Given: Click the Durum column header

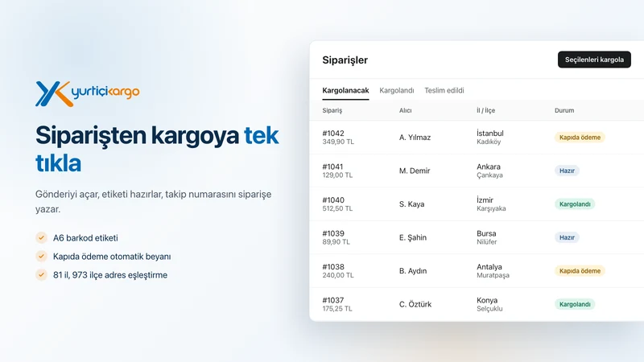Looking at the screenshot, I should point(564,110).
